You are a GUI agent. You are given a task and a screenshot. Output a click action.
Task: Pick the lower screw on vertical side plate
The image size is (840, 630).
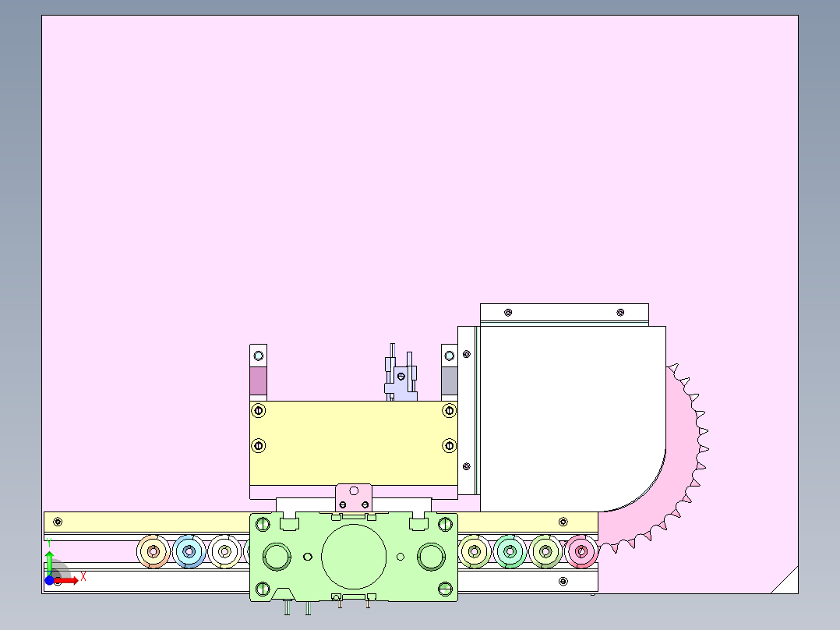point(467,466)
